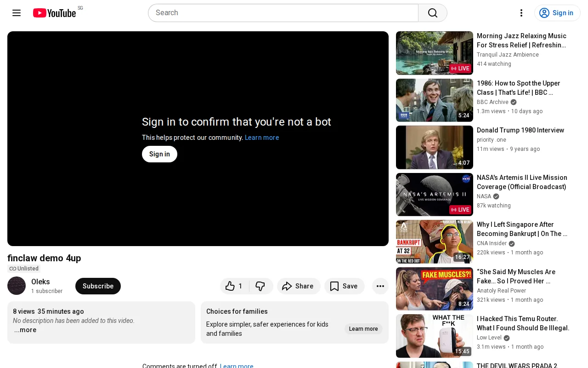Open CNA Insider channel name
The width and height of the screenshot is (588, 368).
point(492,243)
